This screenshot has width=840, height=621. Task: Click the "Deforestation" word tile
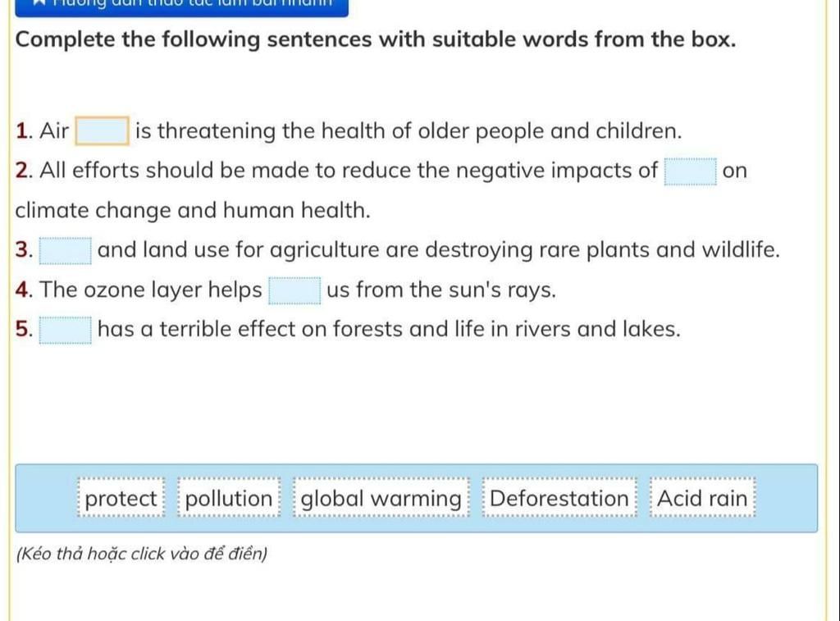559,498
